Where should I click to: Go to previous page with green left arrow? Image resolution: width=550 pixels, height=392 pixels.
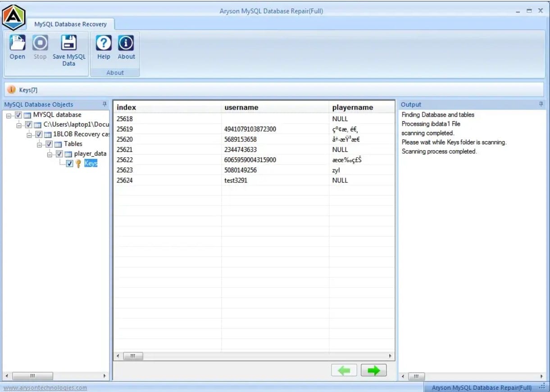coord(344,370)
